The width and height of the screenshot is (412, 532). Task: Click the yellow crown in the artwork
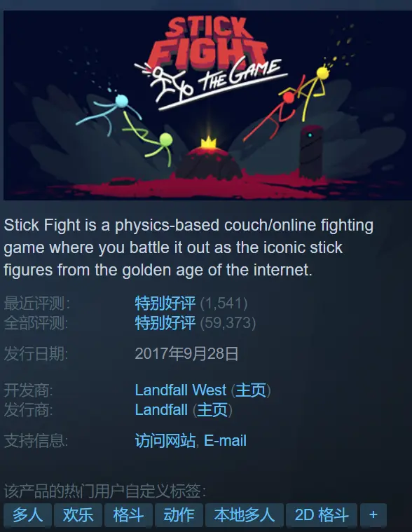pos(209,142)
